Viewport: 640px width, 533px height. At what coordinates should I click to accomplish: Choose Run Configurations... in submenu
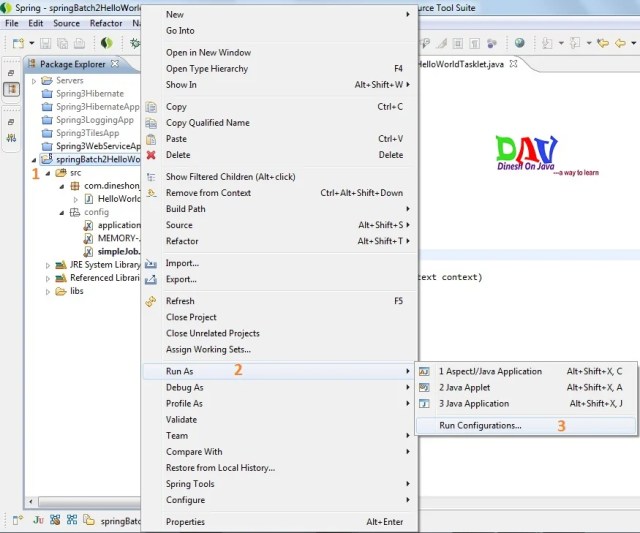(x=526, y=426)
